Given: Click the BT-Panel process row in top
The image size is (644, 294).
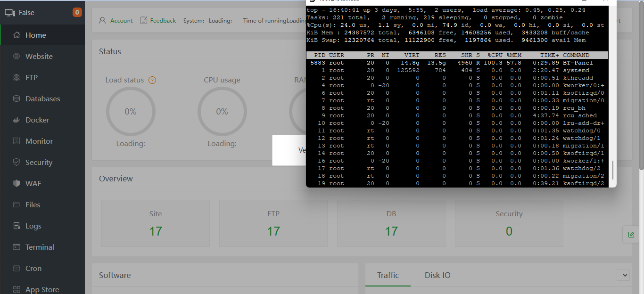Looking at the screenshot, I should (x=457, y=63).
